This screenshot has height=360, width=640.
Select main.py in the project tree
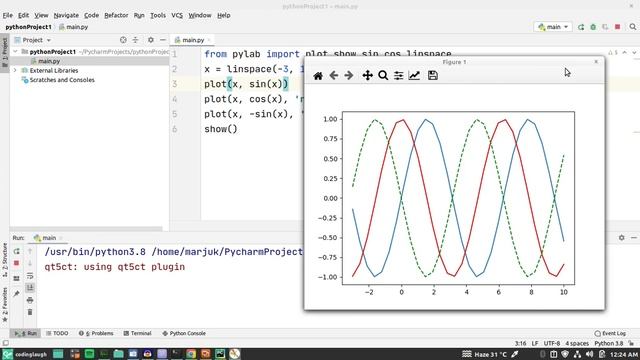[x=49, y=61]
